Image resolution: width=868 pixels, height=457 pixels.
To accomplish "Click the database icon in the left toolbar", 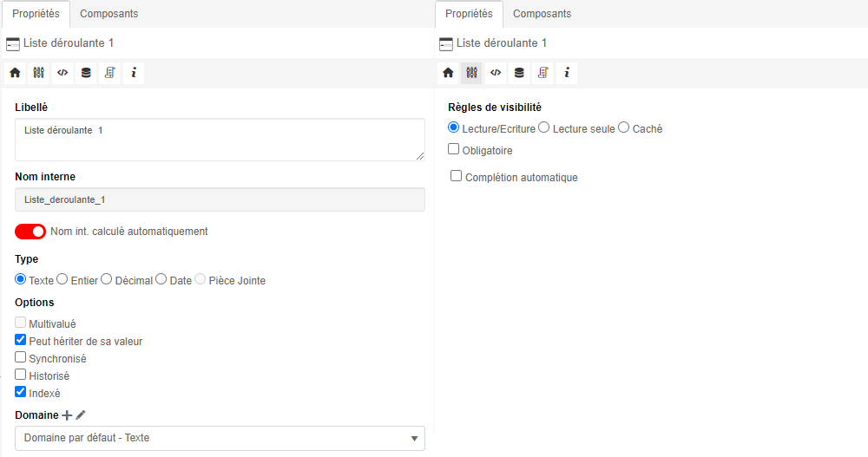I will click(86, 73).
